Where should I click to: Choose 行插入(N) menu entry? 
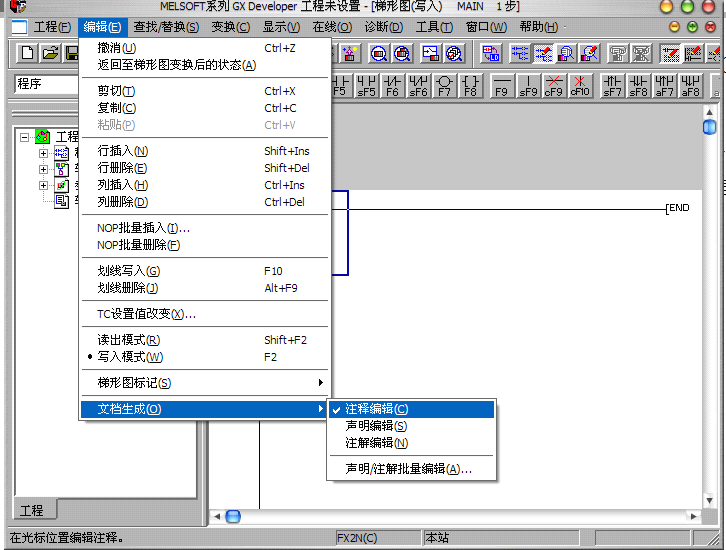(x=204, y=151)
